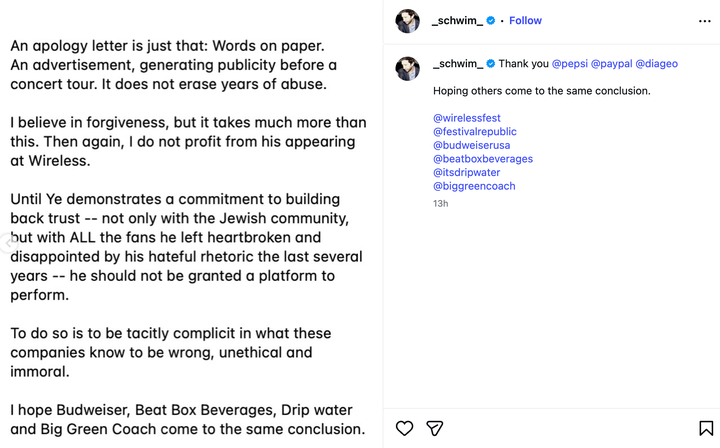720x448 pixels.
Task: Follow the _schwim_ account
Action: tap(525, 21)
